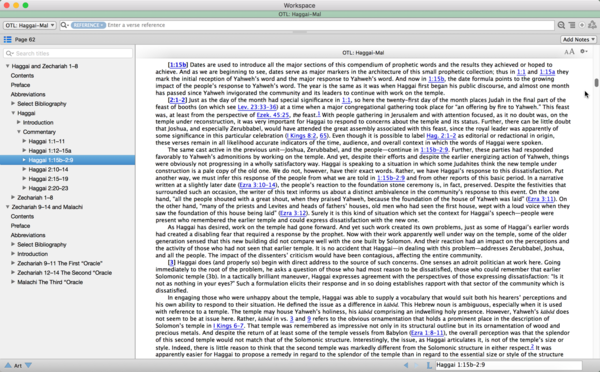Open the search type magnifier dropdown
Image resolution: width=600 pixels, height=372 pixels.
click(64, 25)
